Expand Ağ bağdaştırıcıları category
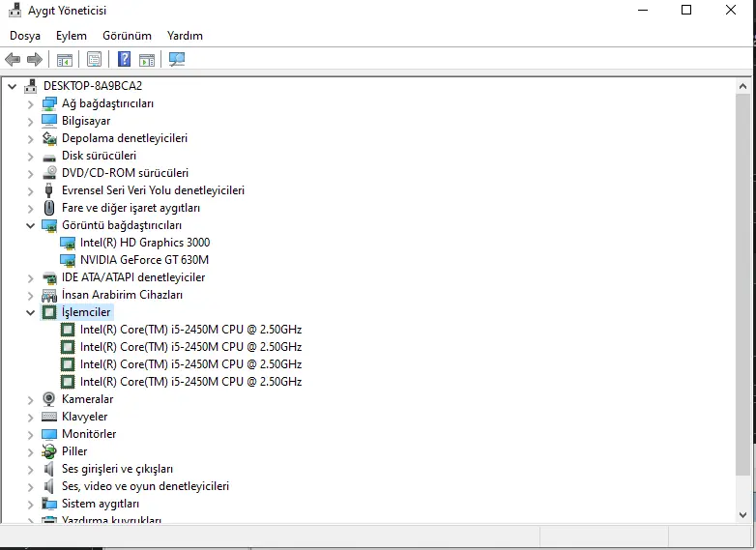Screen dimensions: 756x550 click(x=30, y=104)
